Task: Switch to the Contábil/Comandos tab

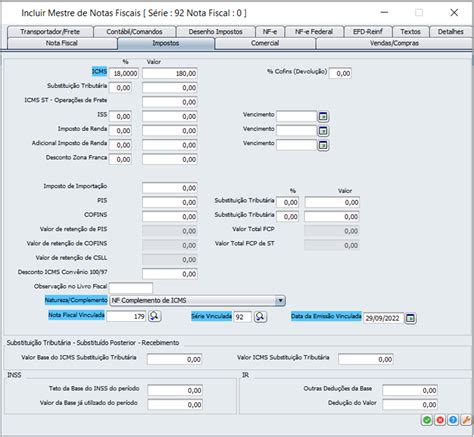Action: click(x=134, y=32)
